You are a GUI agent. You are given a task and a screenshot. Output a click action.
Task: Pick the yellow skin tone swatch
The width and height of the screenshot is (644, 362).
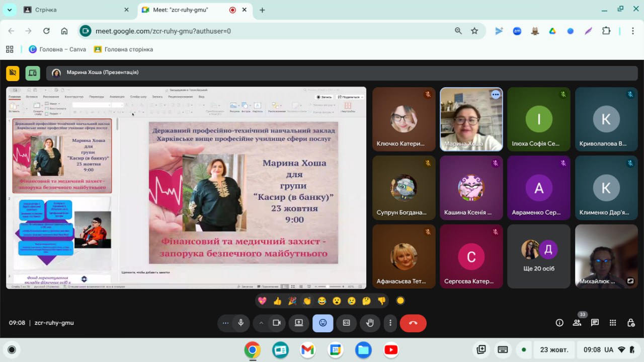pyautogui.click(x=400, y=301)
